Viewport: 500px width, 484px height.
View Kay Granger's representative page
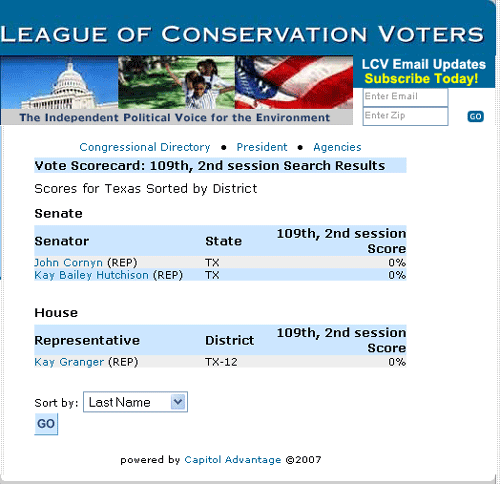69,362
